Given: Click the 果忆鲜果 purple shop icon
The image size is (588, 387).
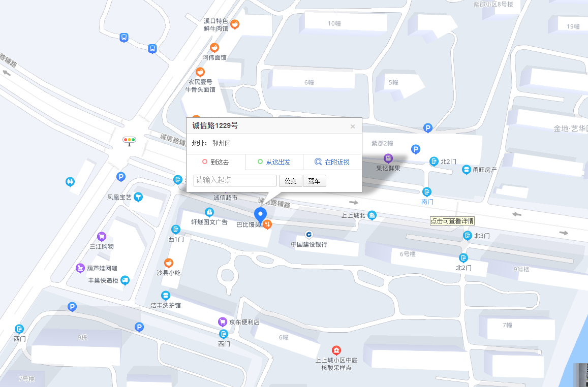Looking at the screenshot, I should [x=388, y=158].
